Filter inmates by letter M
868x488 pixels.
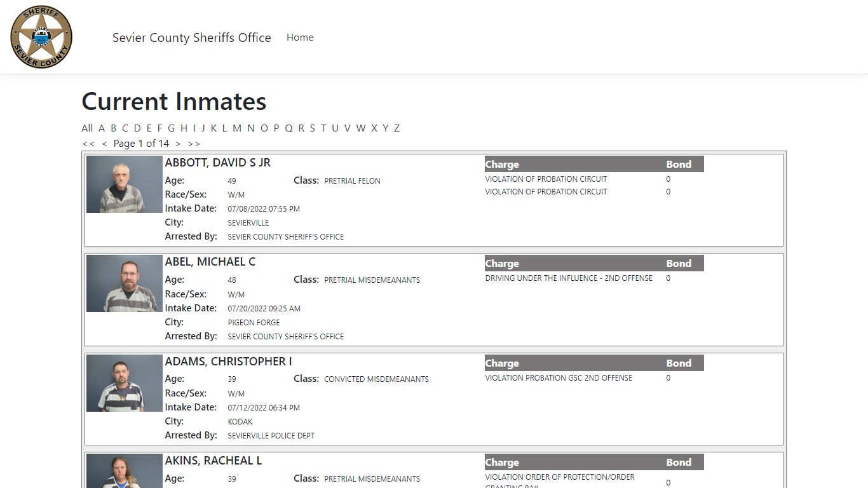(x=237, y=128)
